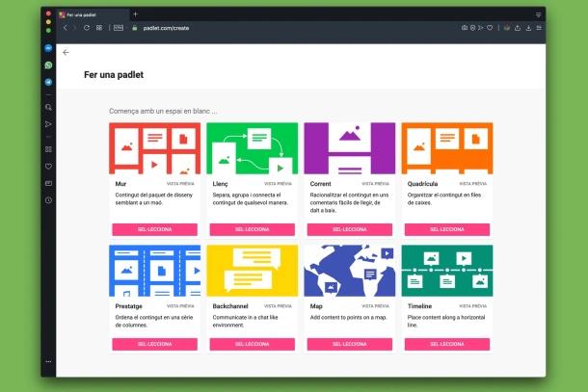Click VISTA PRÈVIA for Mur
The image size is (588, 392).
coord(180,184)
